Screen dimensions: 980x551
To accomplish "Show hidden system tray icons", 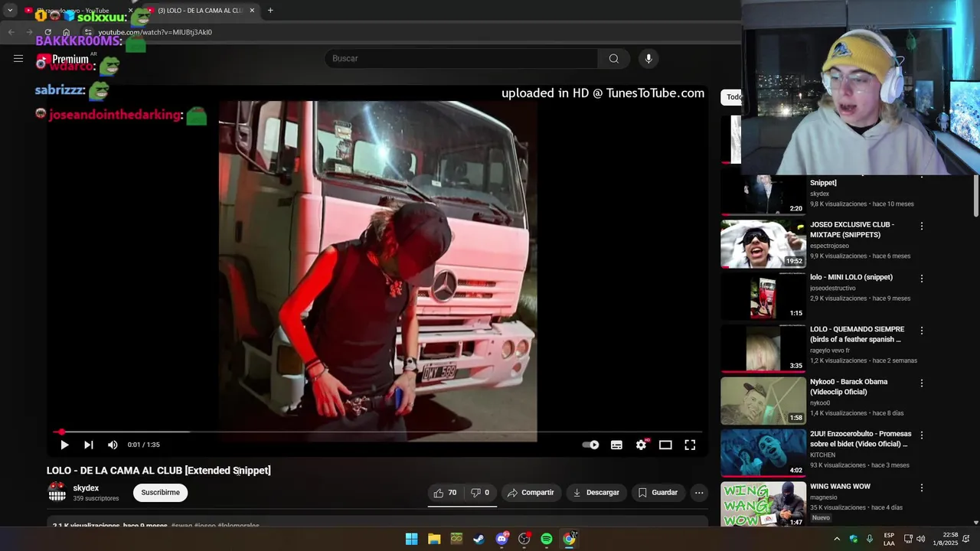I will pos(837,539).
